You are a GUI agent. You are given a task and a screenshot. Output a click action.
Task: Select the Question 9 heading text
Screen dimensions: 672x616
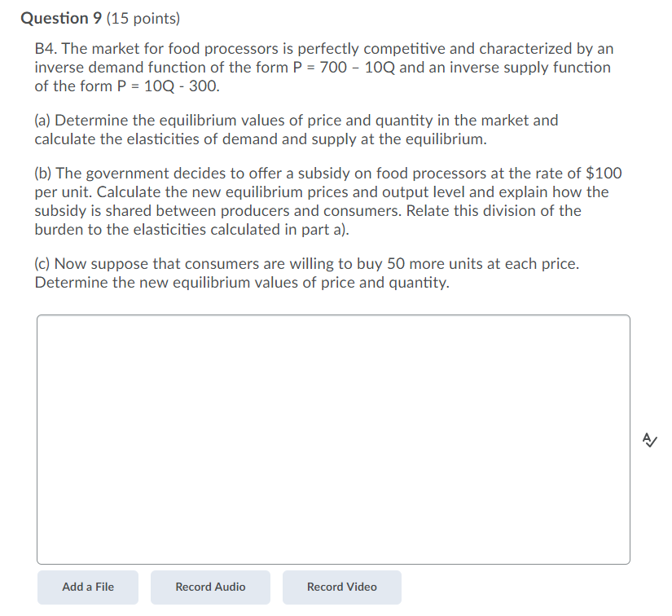[x=61, y=17]
